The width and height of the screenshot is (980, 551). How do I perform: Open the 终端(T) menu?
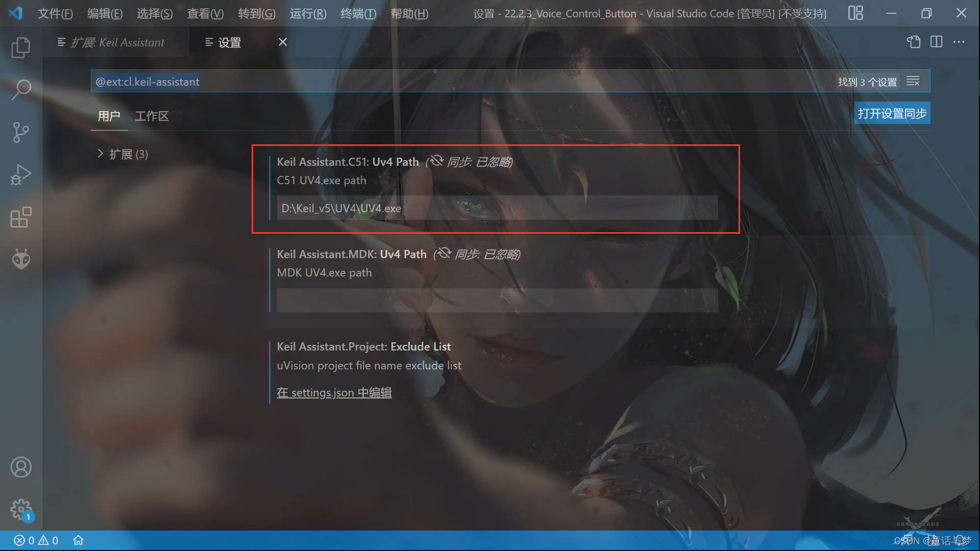coord(358,13)
